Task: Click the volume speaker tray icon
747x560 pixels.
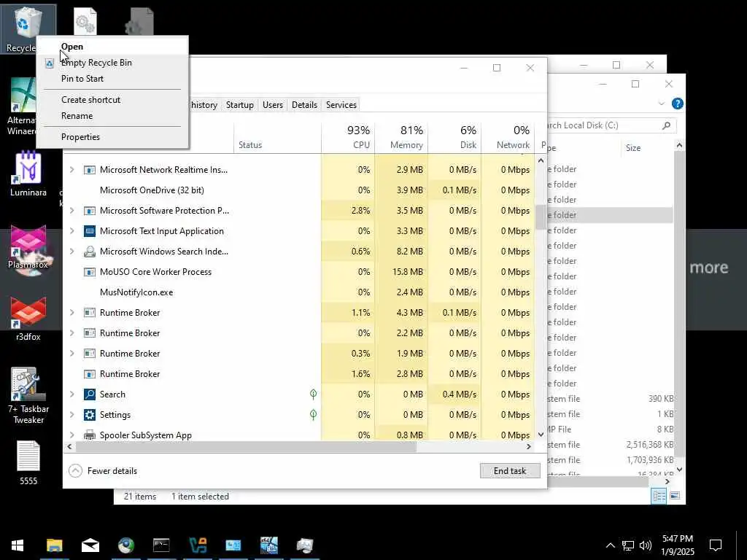Action: (x=646, y=545)
